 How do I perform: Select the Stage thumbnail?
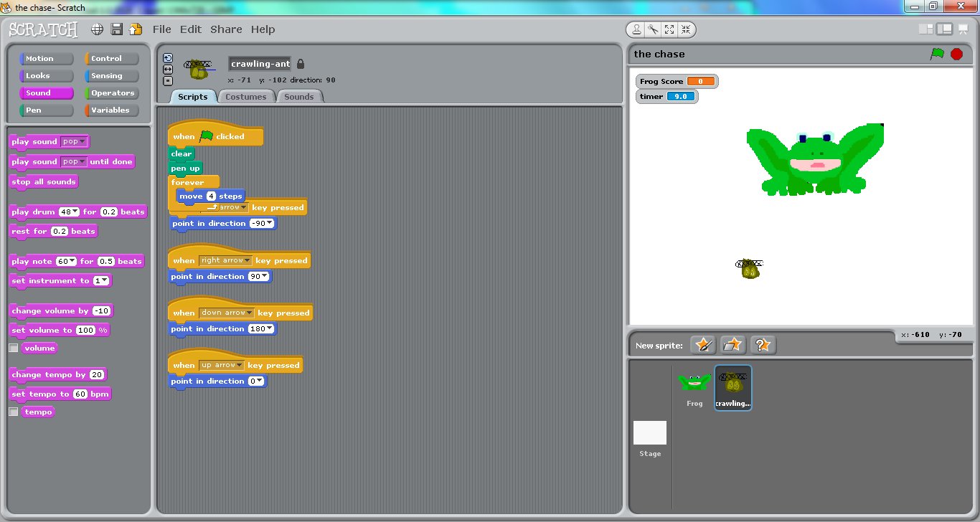tap(650, 439)
